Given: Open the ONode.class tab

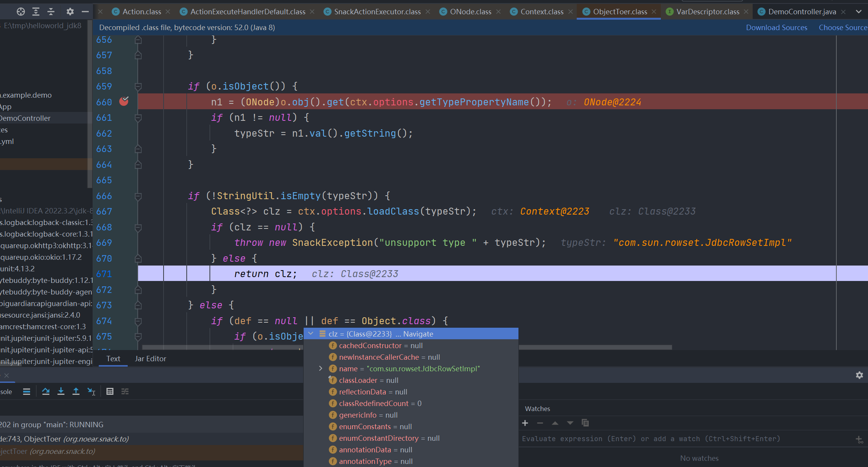Looking at the screenshot, I should [x=470, y=12].
